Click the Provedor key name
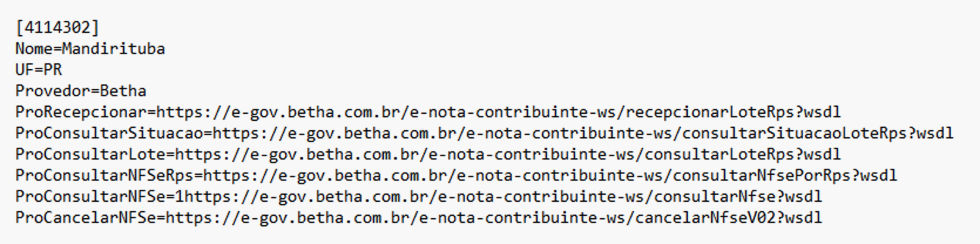This screenshot has height=244, width=980. click(x=52, y=91)
